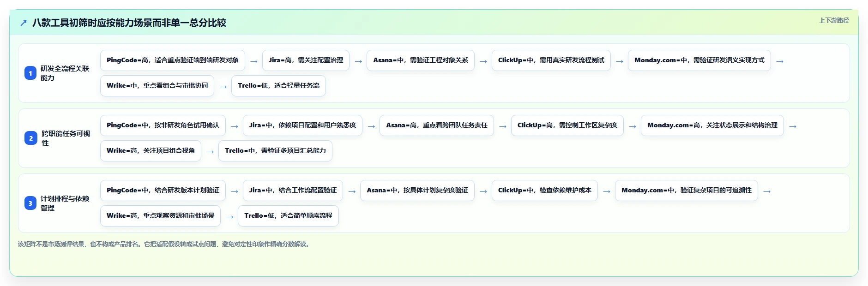The height and width of the screenshot is (286, 868).
Task: Click the ClickUp=高，需控制工作区复杂度 chip
Action: 567,125
